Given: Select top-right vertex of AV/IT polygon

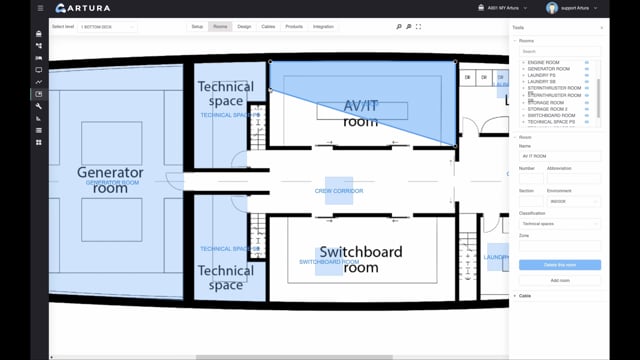Looking at the screenshot, I should [x=455, y=62].
